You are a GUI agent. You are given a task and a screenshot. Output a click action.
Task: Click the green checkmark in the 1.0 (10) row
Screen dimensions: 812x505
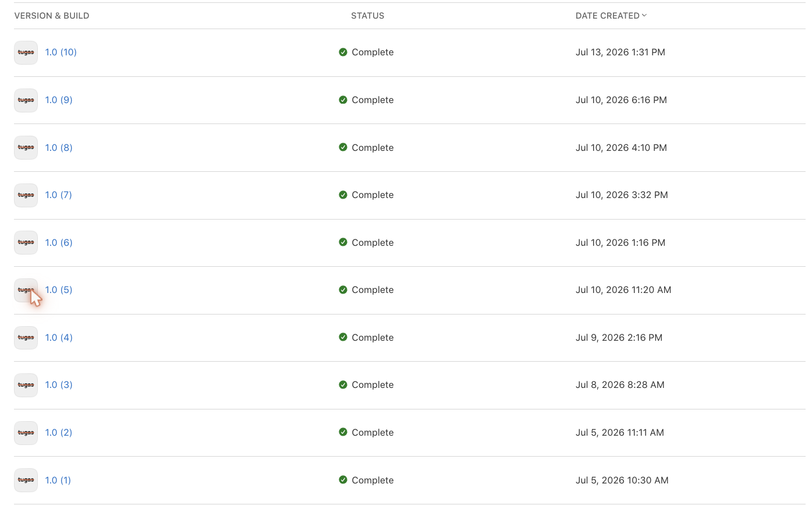click(x=343, y=52)
